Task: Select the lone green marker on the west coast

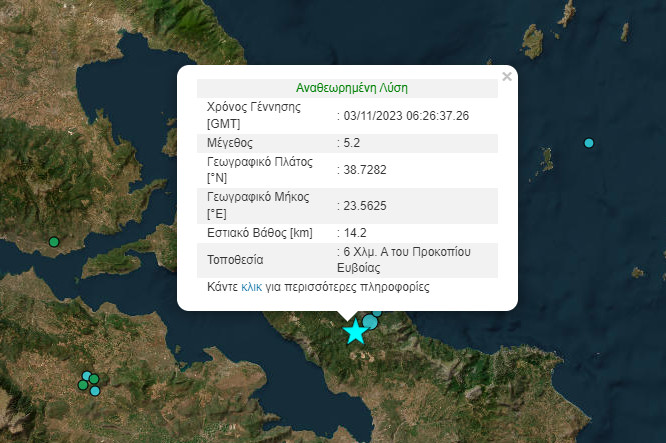Action: pos(54,241)
